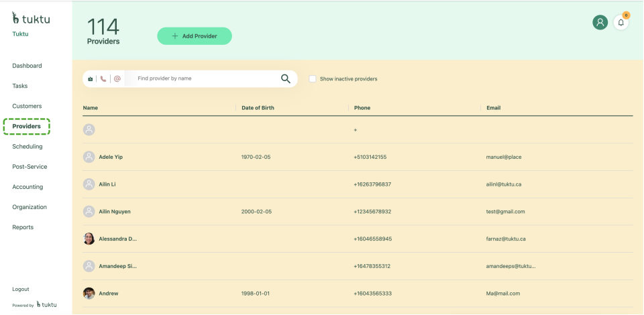Select the email @ search filter icon
Screen dimensions: 644x315
pyautogui.click(x=117, y=79)
